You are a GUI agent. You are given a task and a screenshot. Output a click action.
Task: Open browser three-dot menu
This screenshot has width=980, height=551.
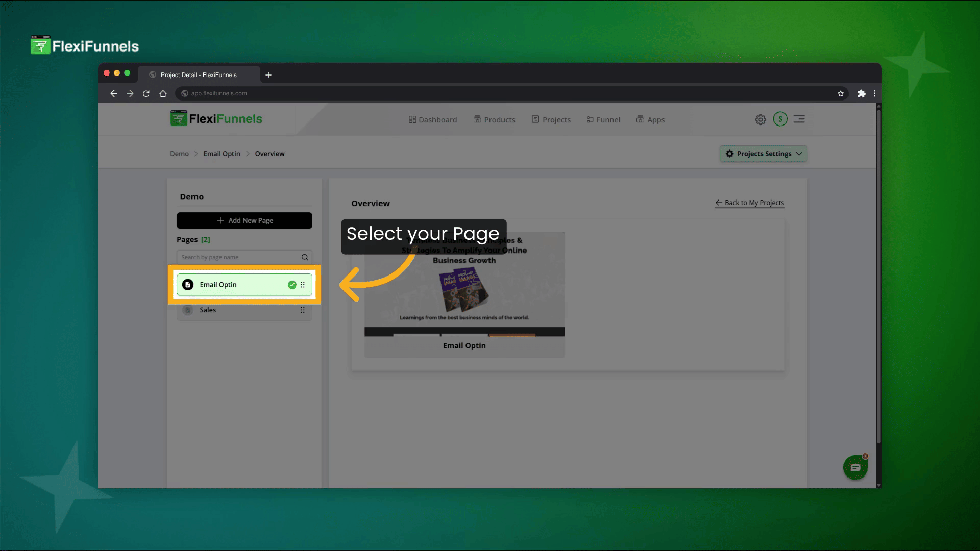[x=874, y=93]
